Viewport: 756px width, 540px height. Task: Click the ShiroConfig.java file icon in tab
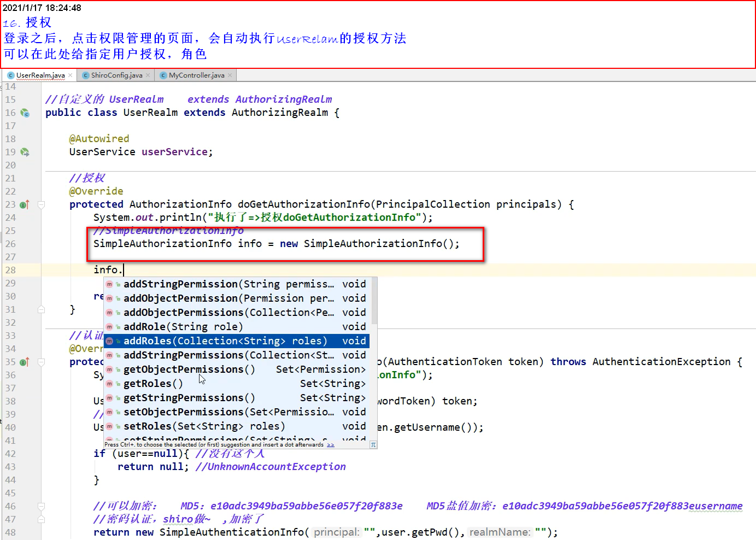[x=86, y=75]
